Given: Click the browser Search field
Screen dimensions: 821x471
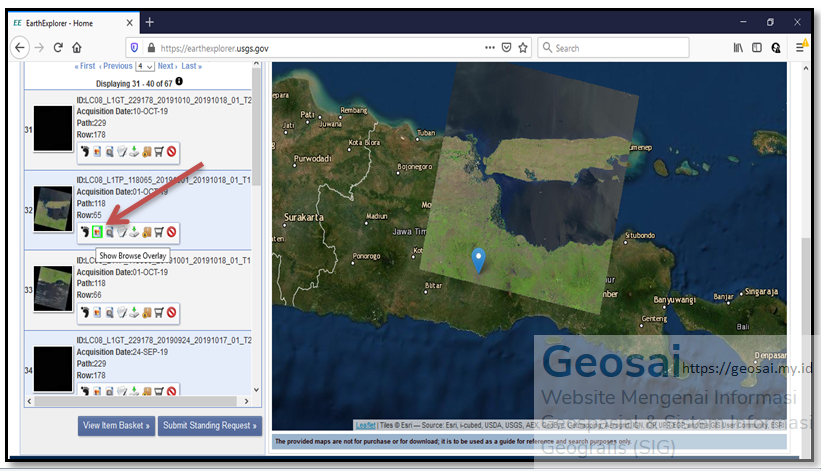Looking at the screenshot, I should click(613, 48).
